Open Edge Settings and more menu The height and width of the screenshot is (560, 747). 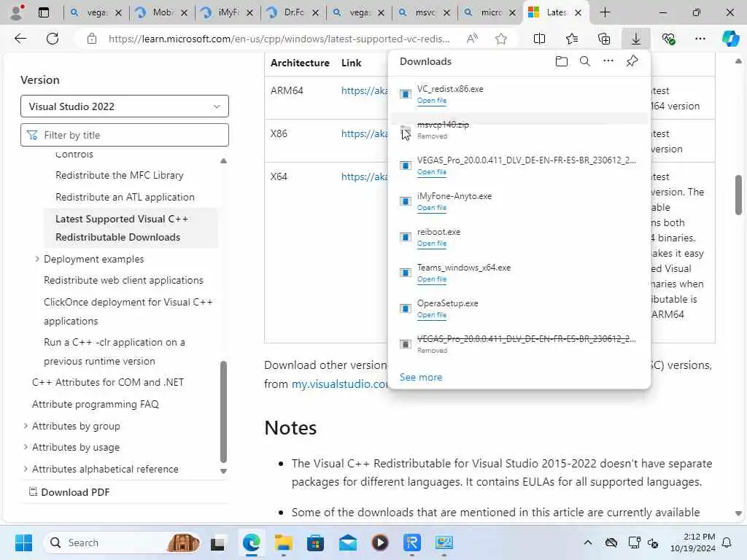(x=700, y=39)
